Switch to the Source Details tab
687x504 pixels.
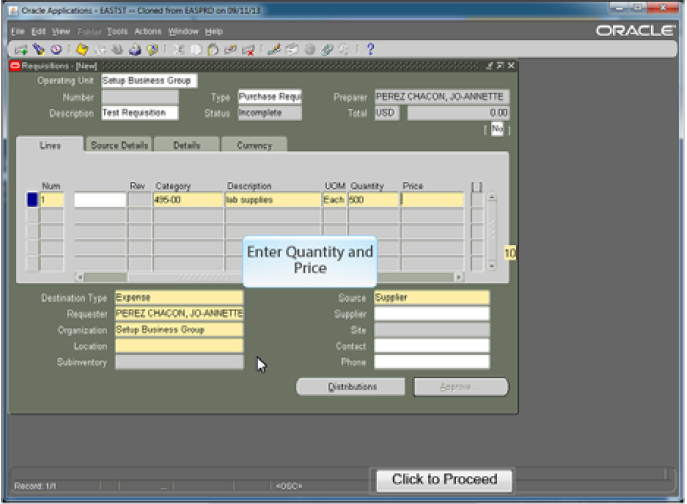point(119,145)
